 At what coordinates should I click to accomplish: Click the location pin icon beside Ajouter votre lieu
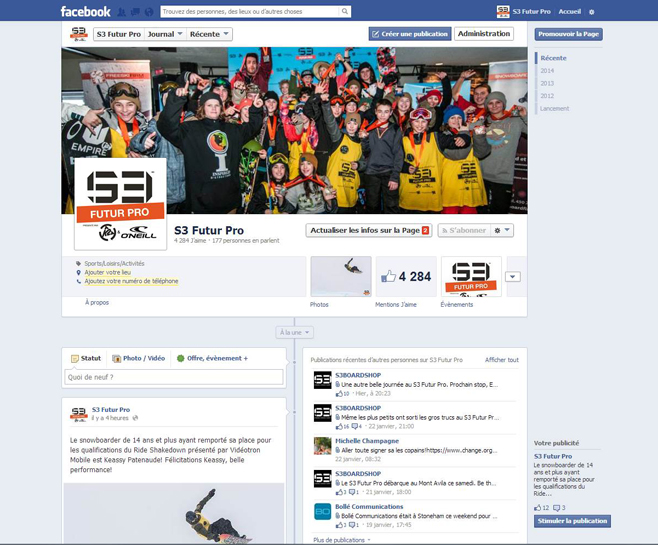click(x=78, y=272)
